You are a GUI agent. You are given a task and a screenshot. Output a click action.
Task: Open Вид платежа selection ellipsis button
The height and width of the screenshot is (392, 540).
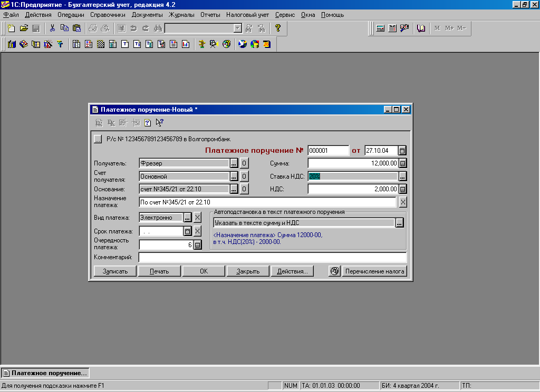(187, 218)
